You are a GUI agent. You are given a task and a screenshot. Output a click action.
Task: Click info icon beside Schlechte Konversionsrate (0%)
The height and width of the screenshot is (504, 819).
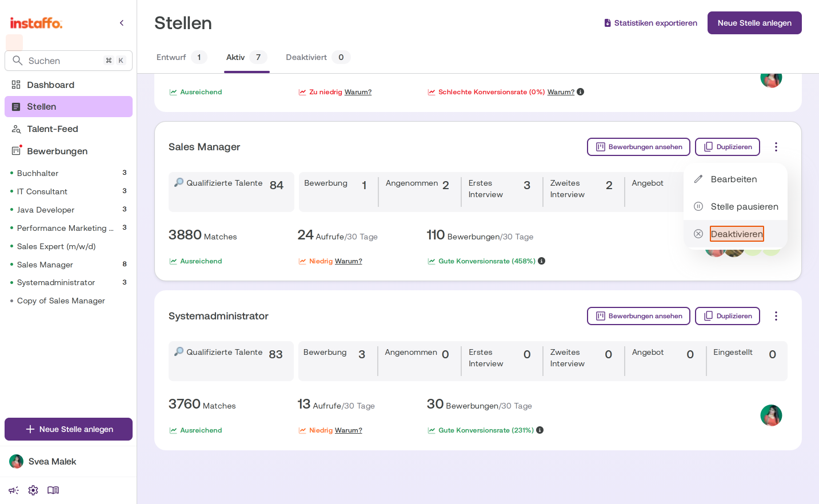click(581, 92)
